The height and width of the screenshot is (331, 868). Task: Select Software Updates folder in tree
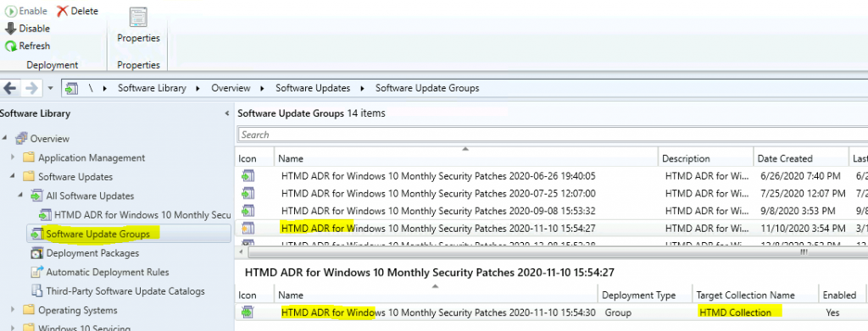click(75, 177)
